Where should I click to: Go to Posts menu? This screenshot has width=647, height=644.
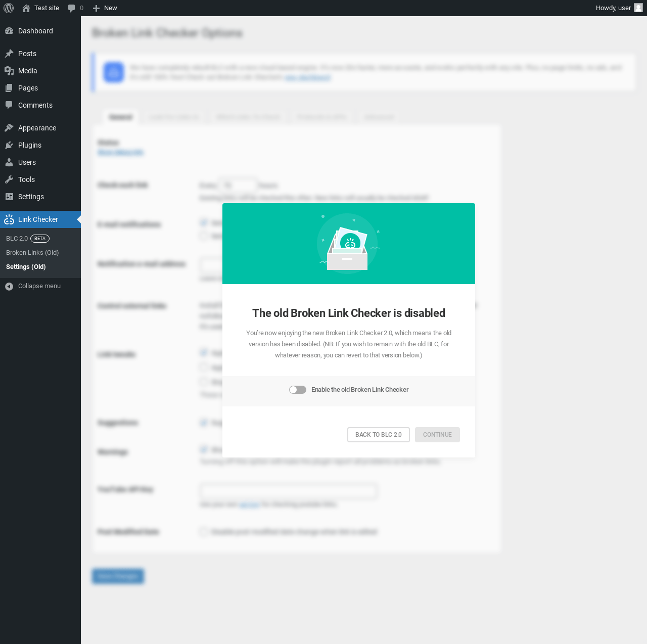tap(40, 54)
